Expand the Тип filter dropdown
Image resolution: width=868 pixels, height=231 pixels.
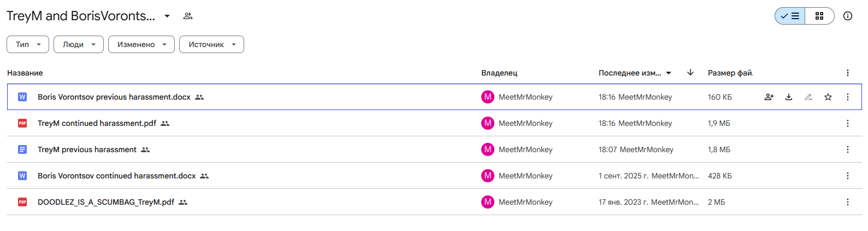point(28,44)
